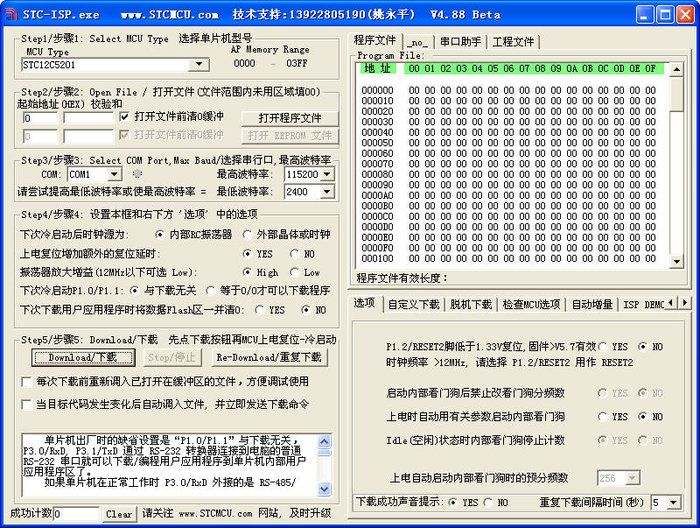Select NO for 下载成功声音提示
This screenshot has height=528, width=700.
[x=488, y=503]
